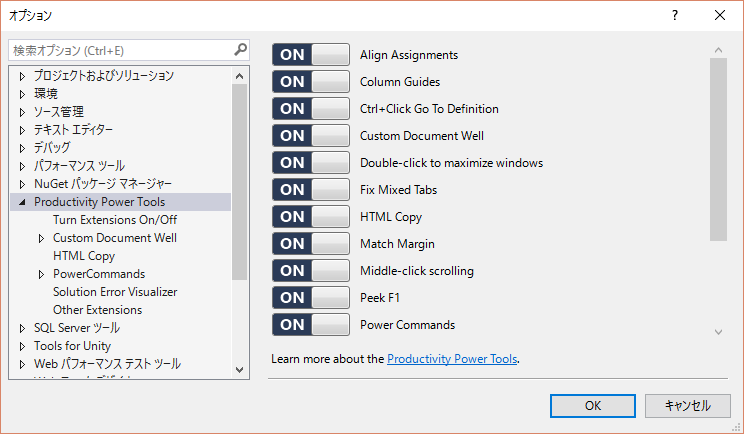
Task: Click extensions list scroll down arrow
Action: (718, 332)
